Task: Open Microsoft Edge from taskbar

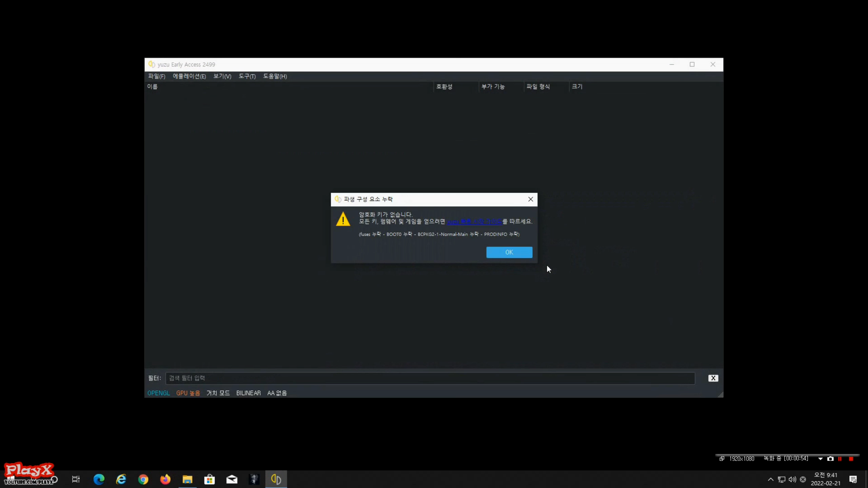Action: [99, 479]
